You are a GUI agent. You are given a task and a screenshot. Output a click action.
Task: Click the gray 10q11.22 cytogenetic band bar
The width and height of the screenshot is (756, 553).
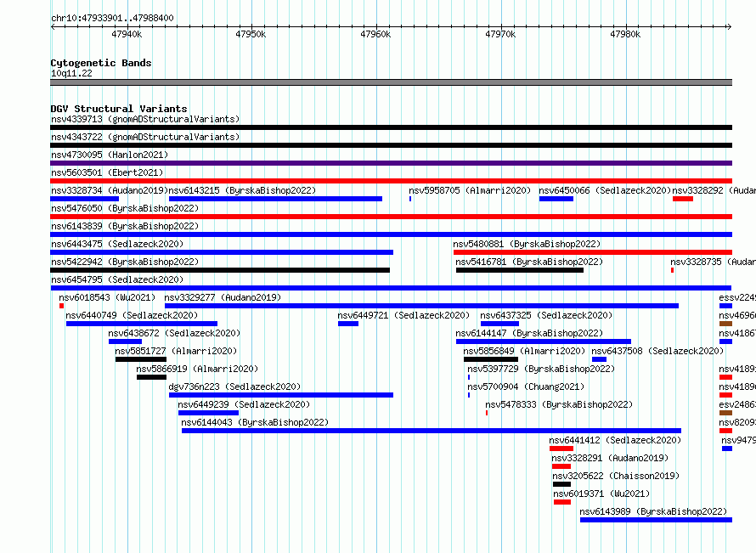(391, 82)
